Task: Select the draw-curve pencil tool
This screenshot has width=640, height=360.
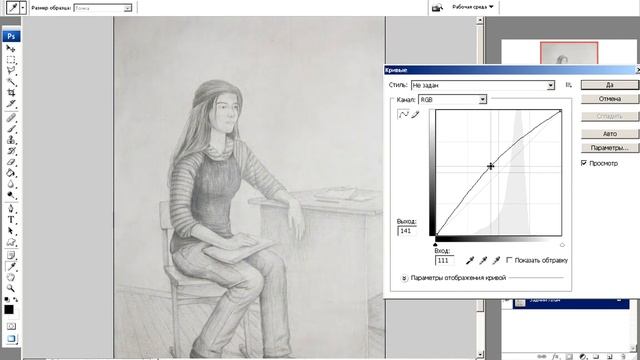Action: point(415,115)
